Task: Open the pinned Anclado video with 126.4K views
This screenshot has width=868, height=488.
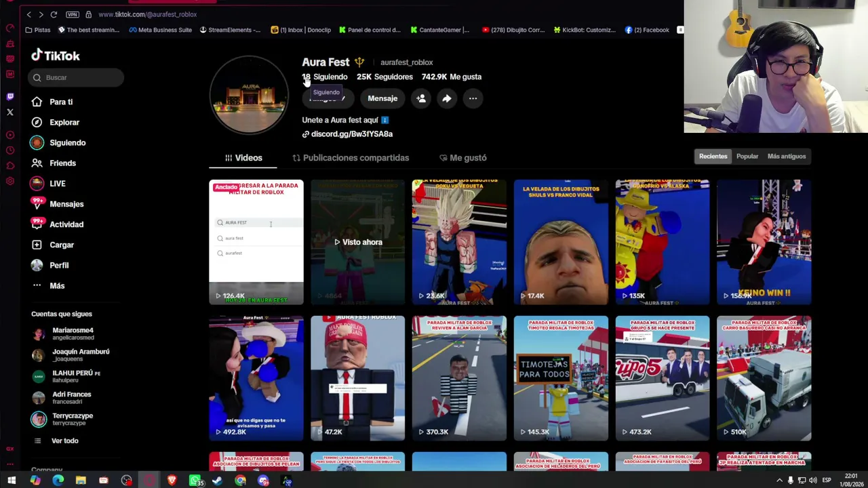Action: point(256,242)
